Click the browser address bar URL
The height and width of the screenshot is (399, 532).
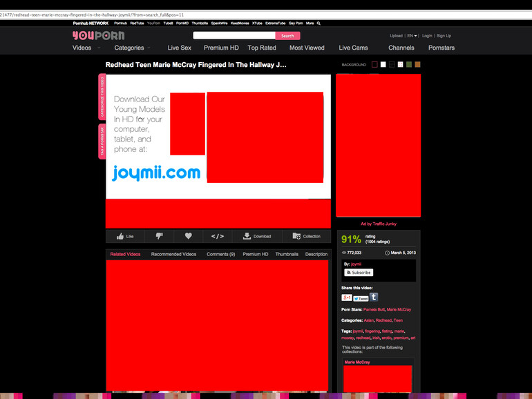tap(92, 15)
